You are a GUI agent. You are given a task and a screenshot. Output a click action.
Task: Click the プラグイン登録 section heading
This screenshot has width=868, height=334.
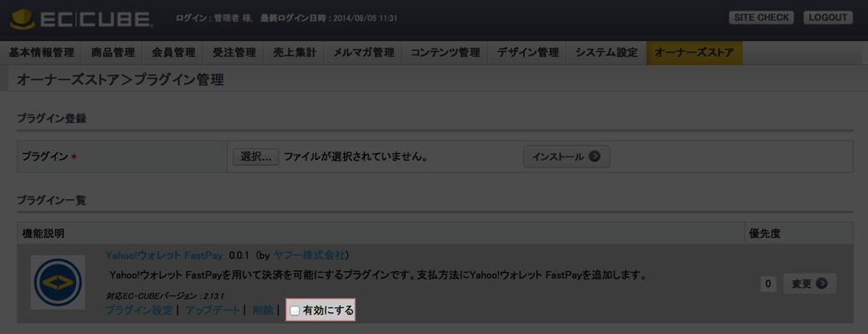pos(51,119)
